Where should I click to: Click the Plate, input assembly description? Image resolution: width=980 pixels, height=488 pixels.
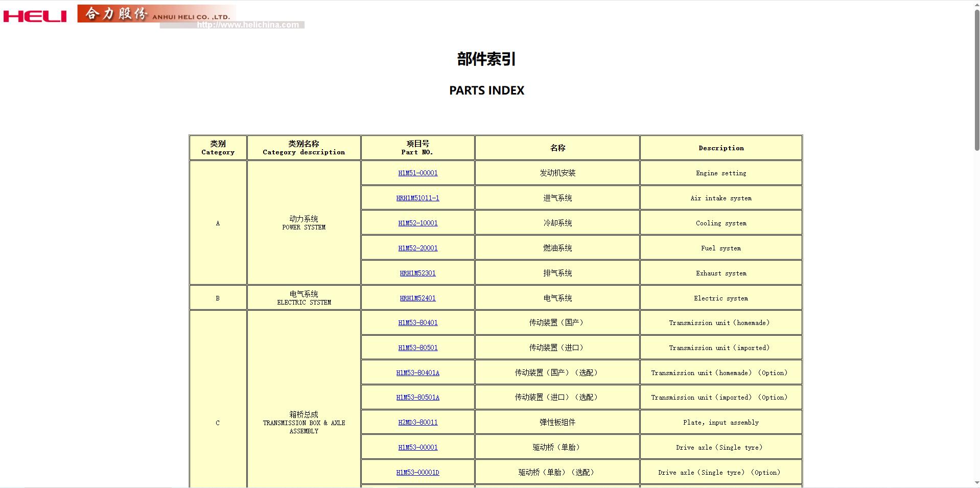pos(721,423)
